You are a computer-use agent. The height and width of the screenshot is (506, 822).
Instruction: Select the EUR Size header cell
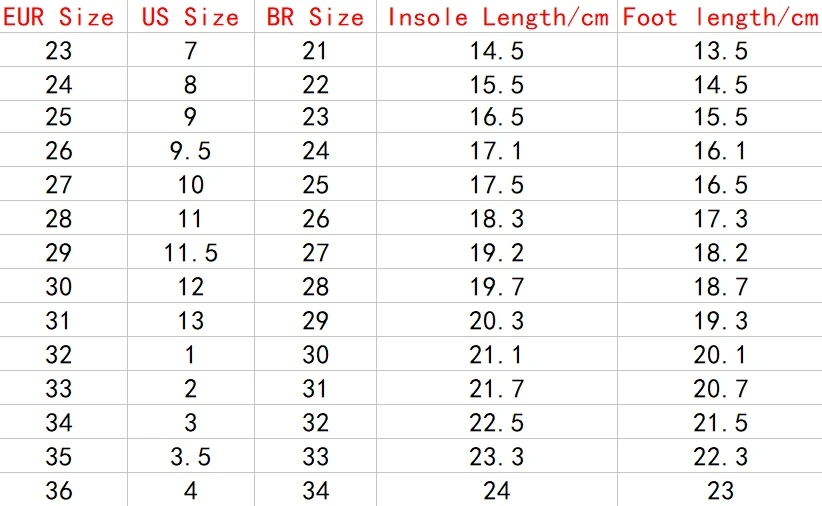63,16
